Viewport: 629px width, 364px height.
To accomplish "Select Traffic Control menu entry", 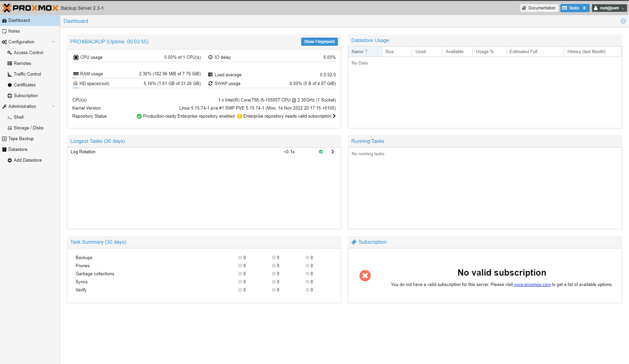I will (x=30, y=74).
